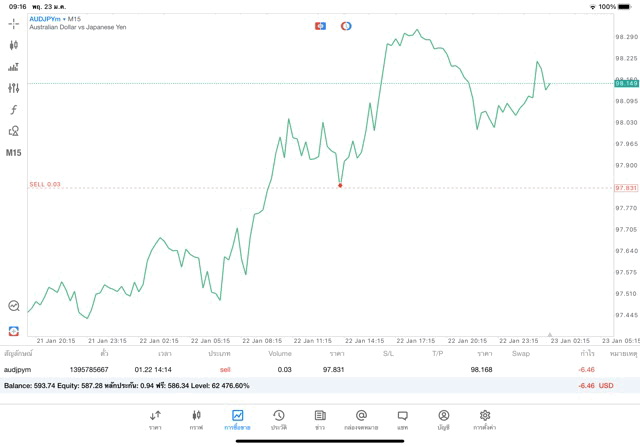The height and width of the screenshot is (447, 640).
Task: Switch to the ประวัติ history tab
Action: pos(279,419)
